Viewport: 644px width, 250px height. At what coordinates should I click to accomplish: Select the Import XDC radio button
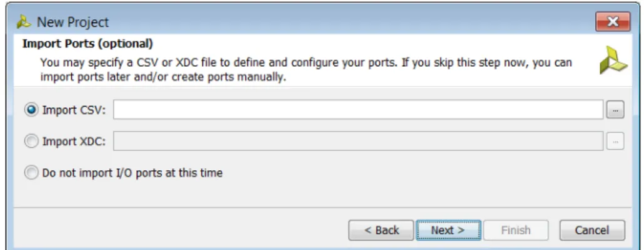click(31, 142)
